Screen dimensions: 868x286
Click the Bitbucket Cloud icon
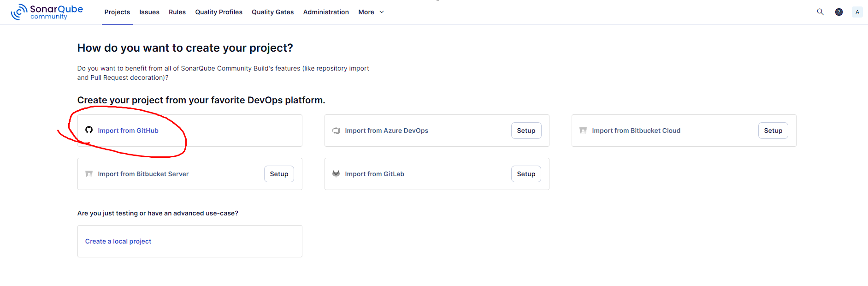click(x=583, y=131)
